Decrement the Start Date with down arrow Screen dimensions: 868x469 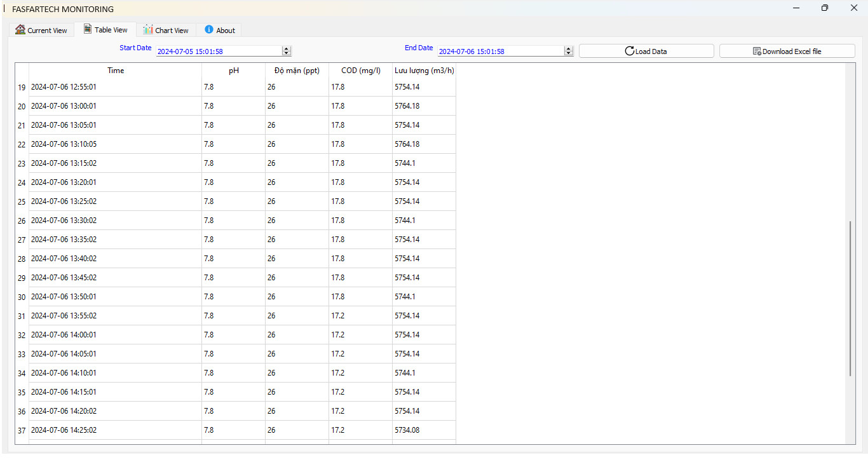pyautogui.click(x=287, y=53)
